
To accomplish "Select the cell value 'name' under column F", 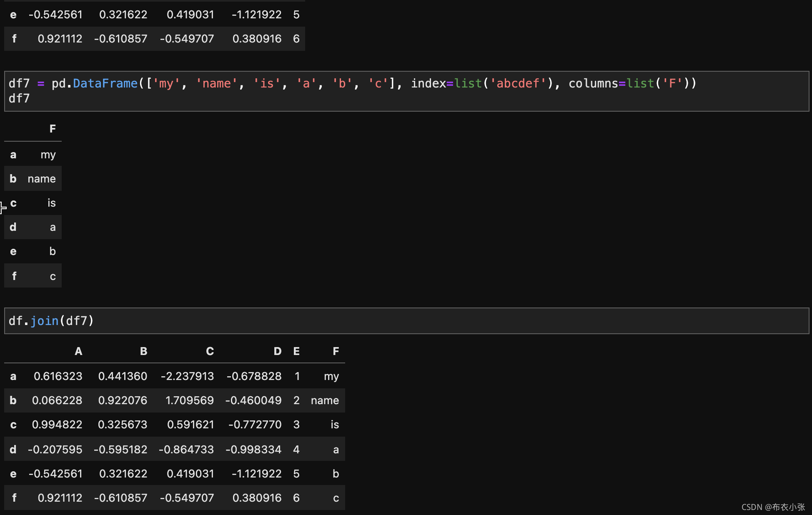I will tap(41, 178).
